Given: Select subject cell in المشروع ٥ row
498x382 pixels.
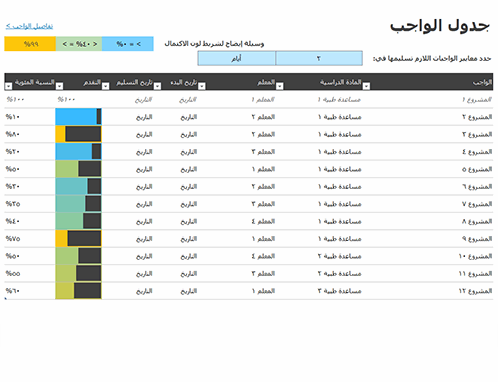Looking at the screenshot, I should pos(340,169).
